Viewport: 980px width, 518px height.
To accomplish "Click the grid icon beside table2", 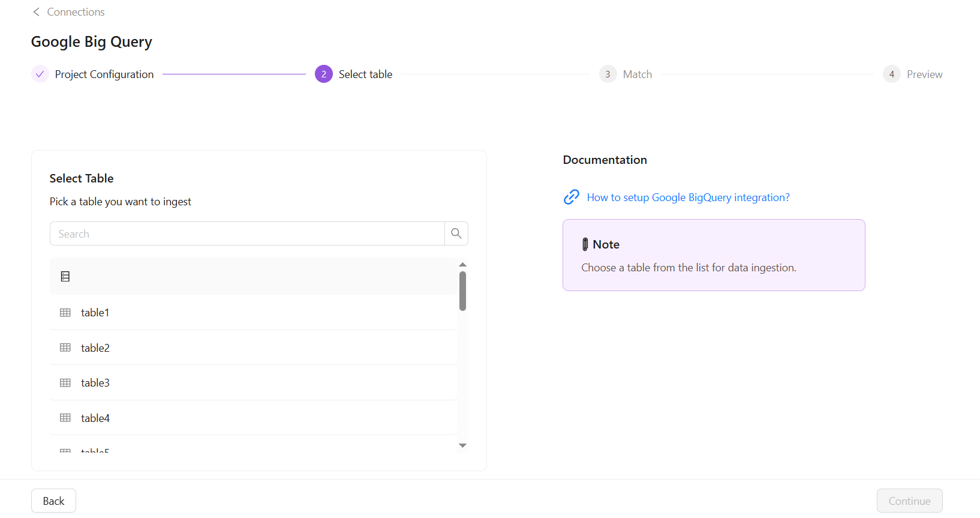I will pos(65,348).
